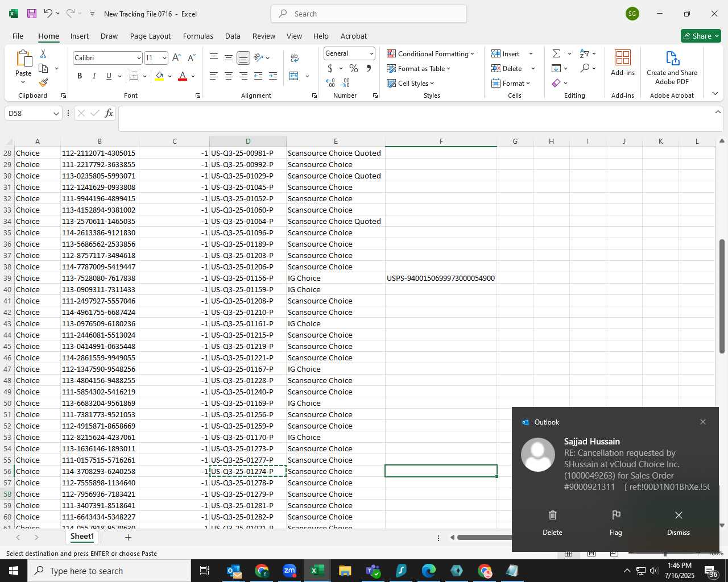This screenshot has width=728, height=582.
Task: Click Create and Share Adobe PDF icon
Action: [x=672, y=58]
